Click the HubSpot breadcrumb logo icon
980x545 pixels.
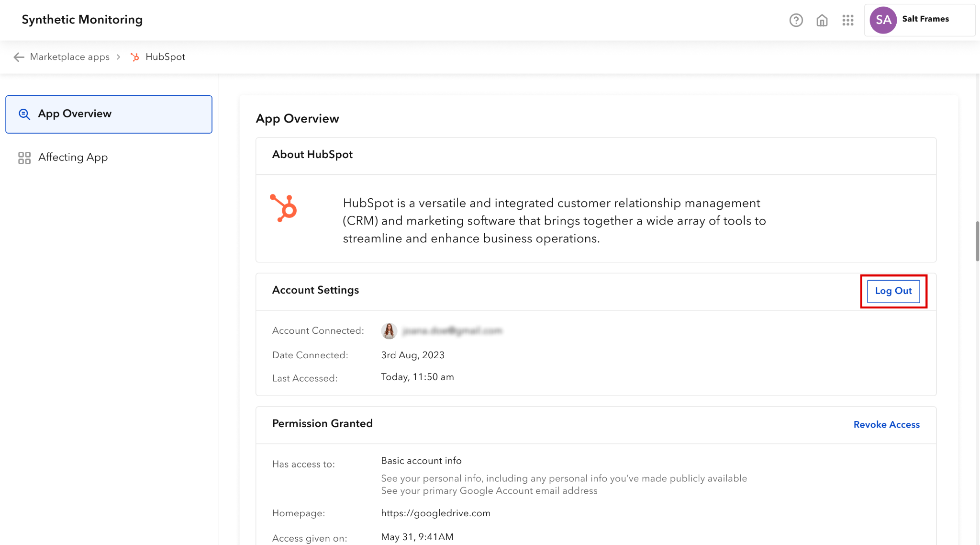(x=135, y=57)
